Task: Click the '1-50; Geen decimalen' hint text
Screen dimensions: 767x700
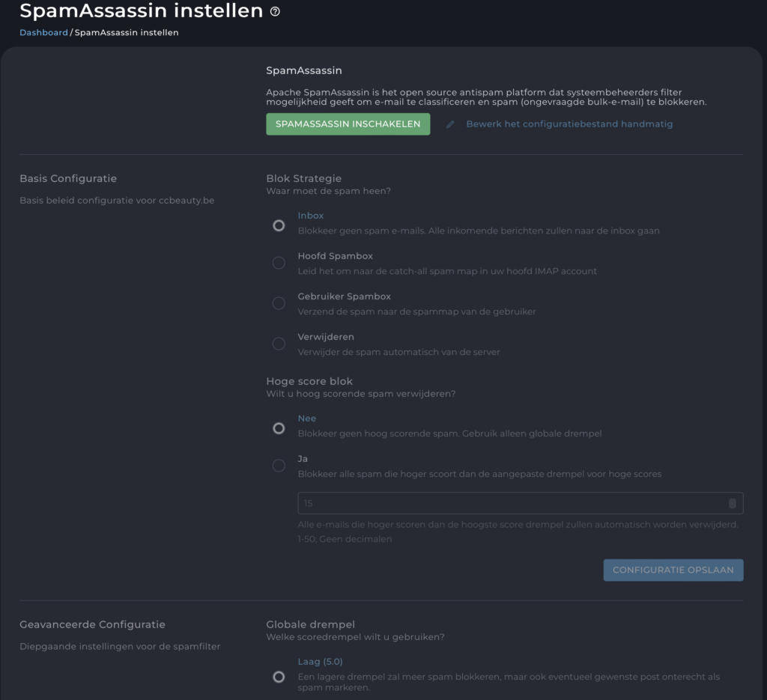Action: coord(345,539)
